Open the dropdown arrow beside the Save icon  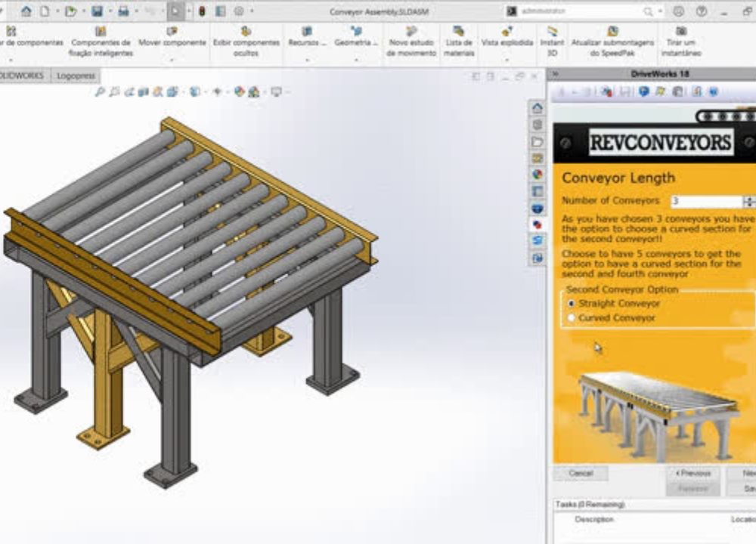click(110, 11)
